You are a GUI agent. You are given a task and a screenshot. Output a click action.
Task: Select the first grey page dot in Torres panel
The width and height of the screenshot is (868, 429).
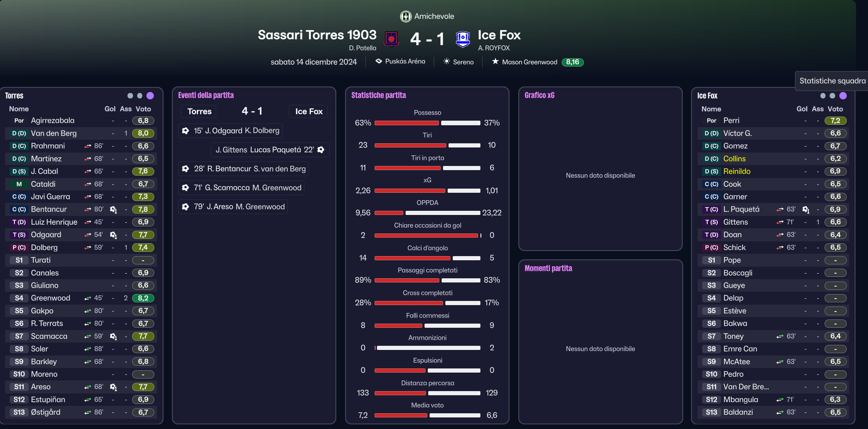tap(130, 96)
